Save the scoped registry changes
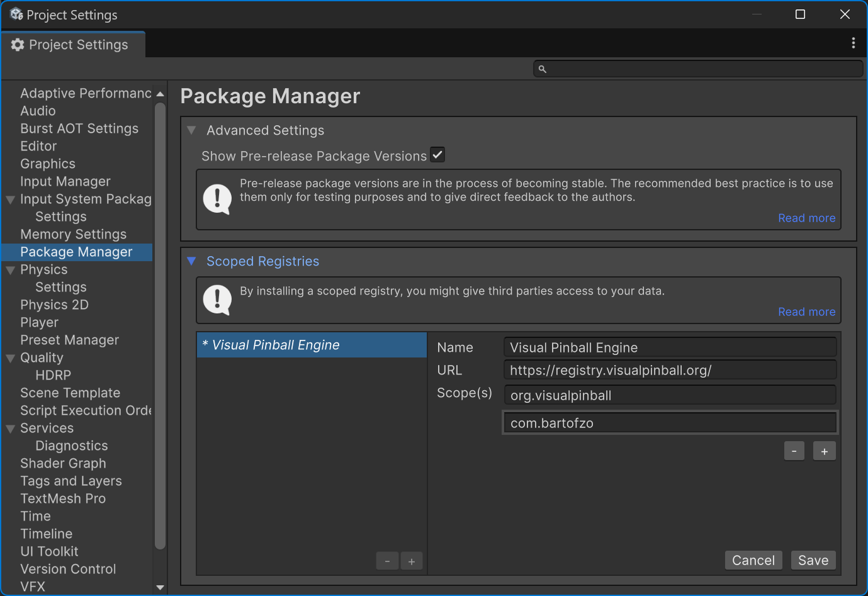Screen dimensions: 868x596 [x=813, y=560]
